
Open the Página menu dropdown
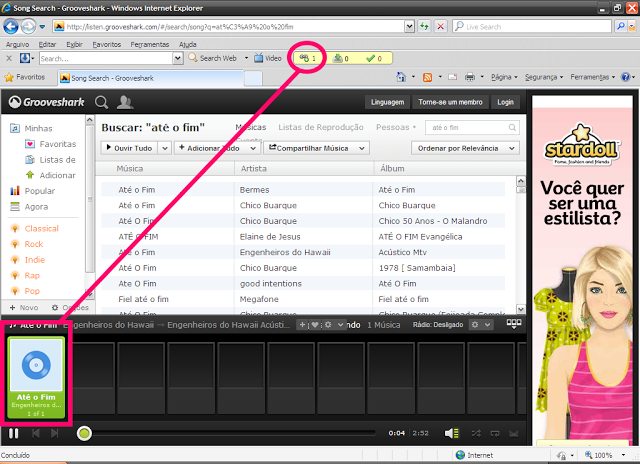(x=504, y=77)
